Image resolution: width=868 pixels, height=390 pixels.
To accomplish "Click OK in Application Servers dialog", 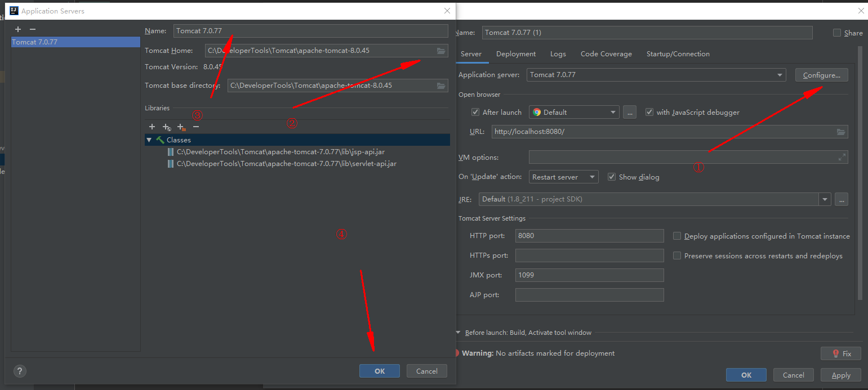I will pos(380,371).
